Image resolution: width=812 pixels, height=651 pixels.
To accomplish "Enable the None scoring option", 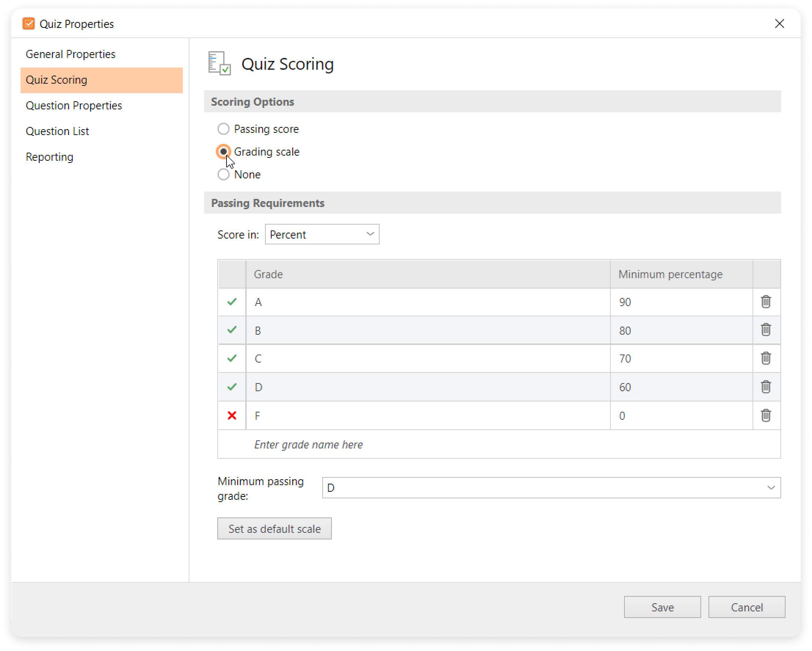I will coord(224,174).
